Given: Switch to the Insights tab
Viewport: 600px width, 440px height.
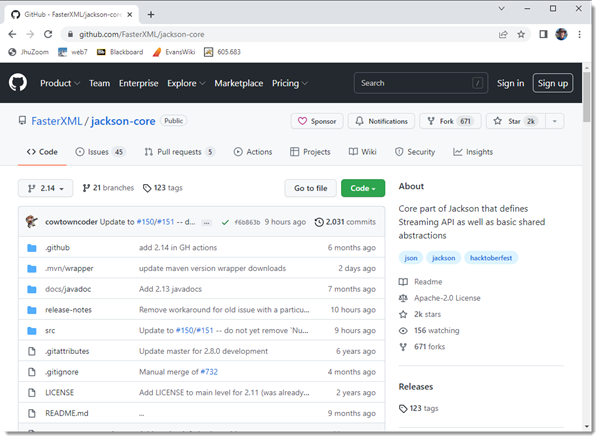Looking at the screenshot, I should (x=473, y=152).
